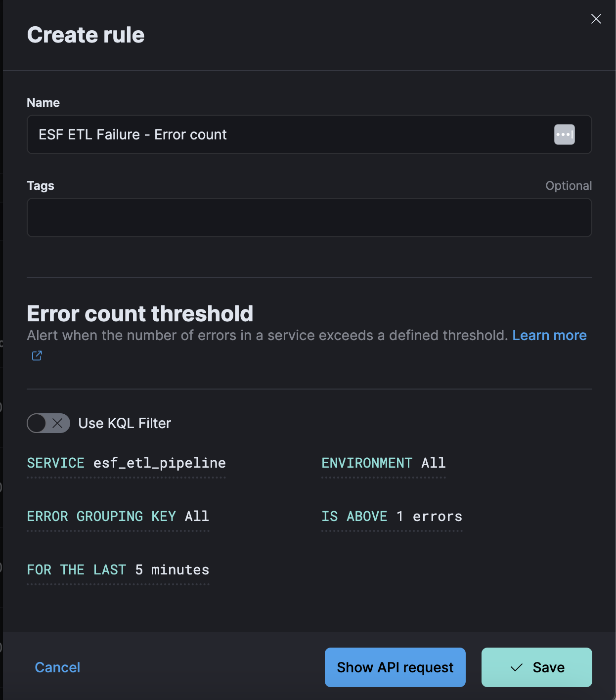Click the external link icon below Learn more
The width and height of the screenshot is (616, 700).
tap(37, 356)
